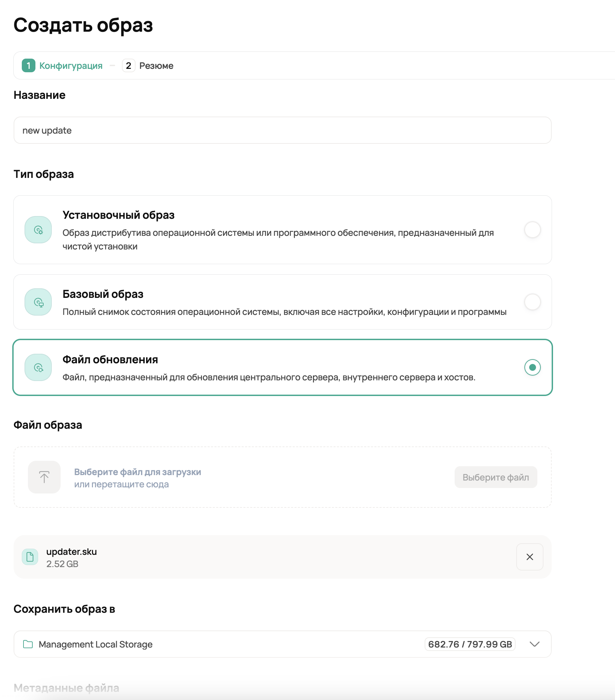Screen dimensions: 615x700
Task: Click the Базовый образ icon
Action: click(38, 302)
